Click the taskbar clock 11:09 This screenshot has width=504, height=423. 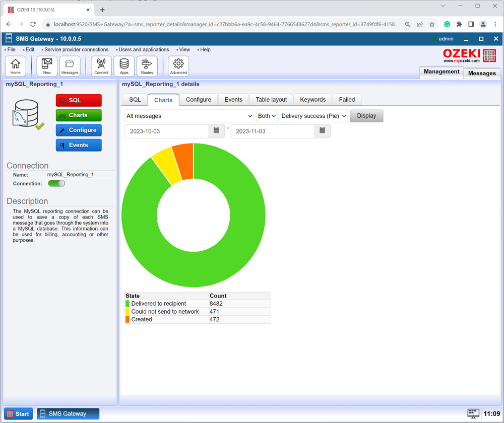click(x=492, y=414)
